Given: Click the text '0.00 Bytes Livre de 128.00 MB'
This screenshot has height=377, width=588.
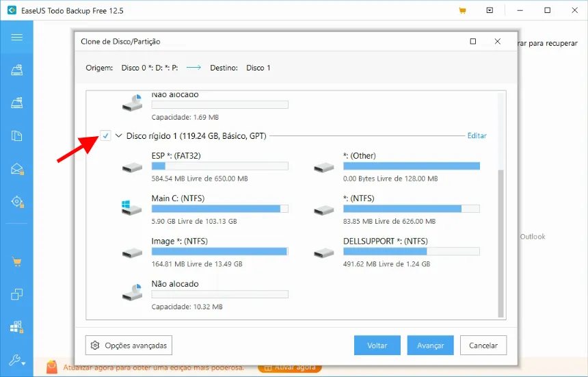Looking at the screenshot, I should click(x=390, y=179).
